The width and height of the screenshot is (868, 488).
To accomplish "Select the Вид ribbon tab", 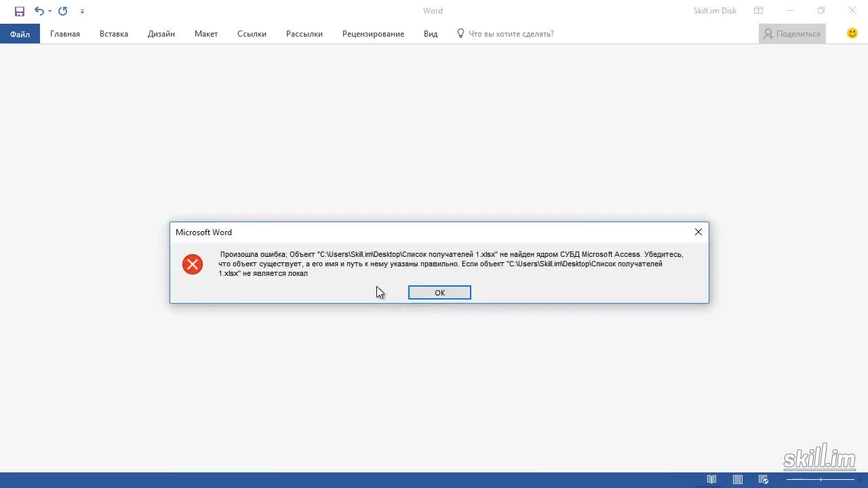I will [431, 34].
